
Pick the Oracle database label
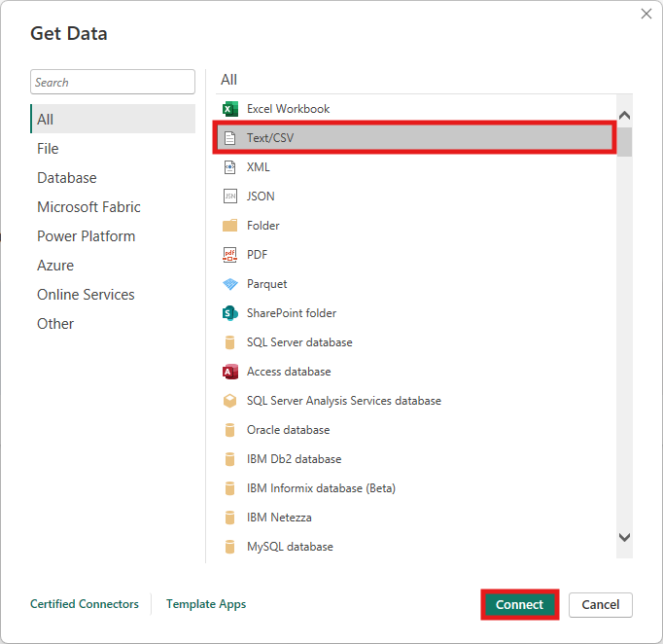(289, 430)
